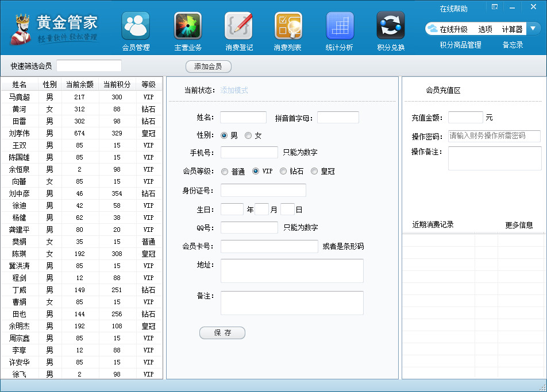The width and height of the screenshot is (547, 392).
Task: Focus the 地址 address text area
Action: click(x=292, y=271)
